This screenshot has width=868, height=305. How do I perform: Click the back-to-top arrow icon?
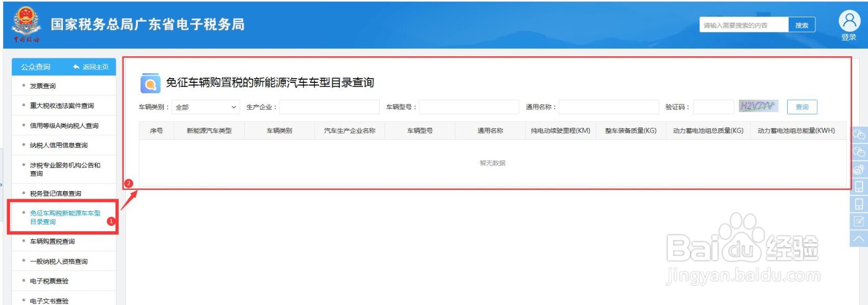(859, 238)
